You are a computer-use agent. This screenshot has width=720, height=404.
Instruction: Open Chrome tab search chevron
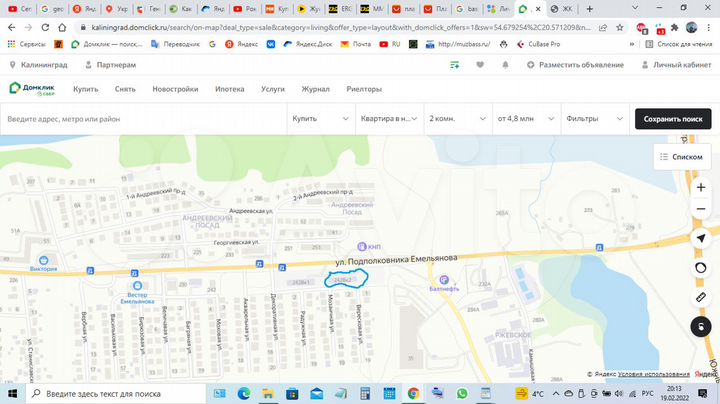click(x=635, y=8)
